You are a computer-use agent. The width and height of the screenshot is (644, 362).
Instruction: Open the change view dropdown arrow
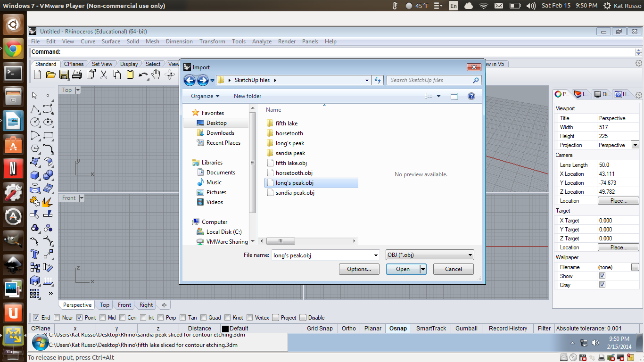pyautogui.click(x=439, y=96)
